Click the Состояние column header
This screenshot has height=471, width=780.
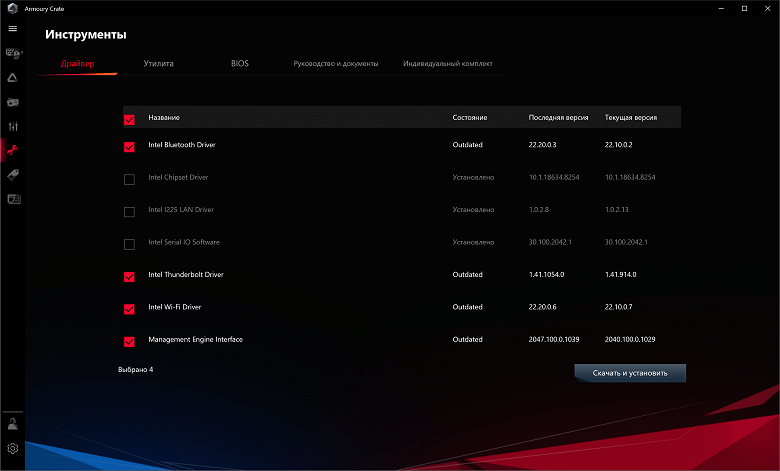(470, 117)
